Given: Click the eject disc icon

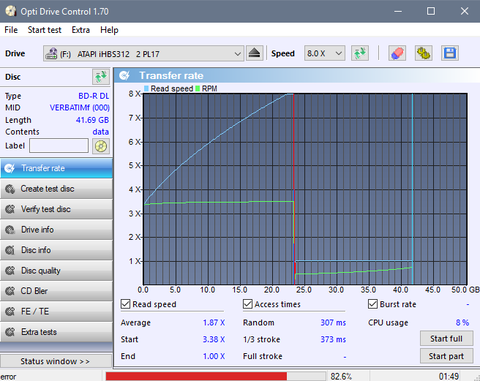Looking at the screenshot, I should (x=255, y=53).
